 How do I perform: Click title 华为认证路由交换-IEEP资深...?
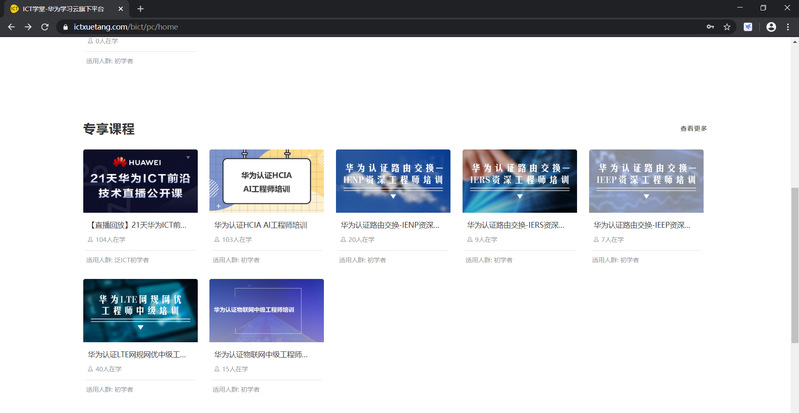coord(642,225)
